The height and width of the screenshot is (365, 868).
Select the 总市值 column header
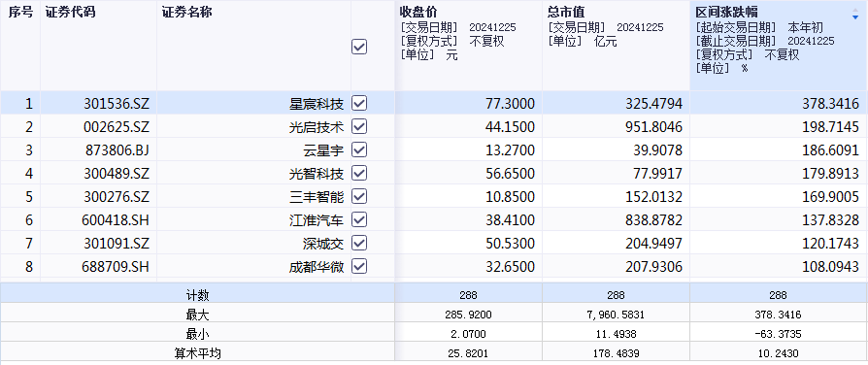pyautogui.click(x=566, y=13)
